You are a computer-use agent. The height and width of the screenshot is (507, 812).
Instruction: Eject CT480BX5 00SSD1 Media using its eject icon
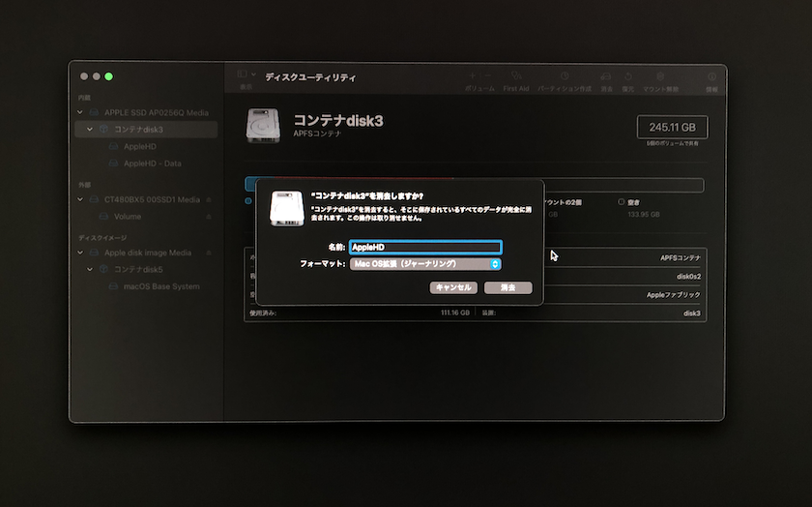(x=209, y=199)
